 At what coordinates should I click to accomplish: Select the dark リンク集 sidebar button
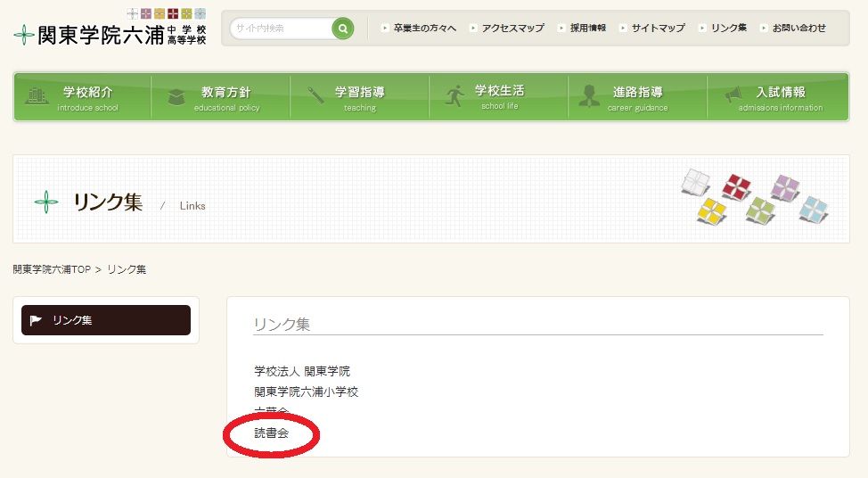[106, 320]
